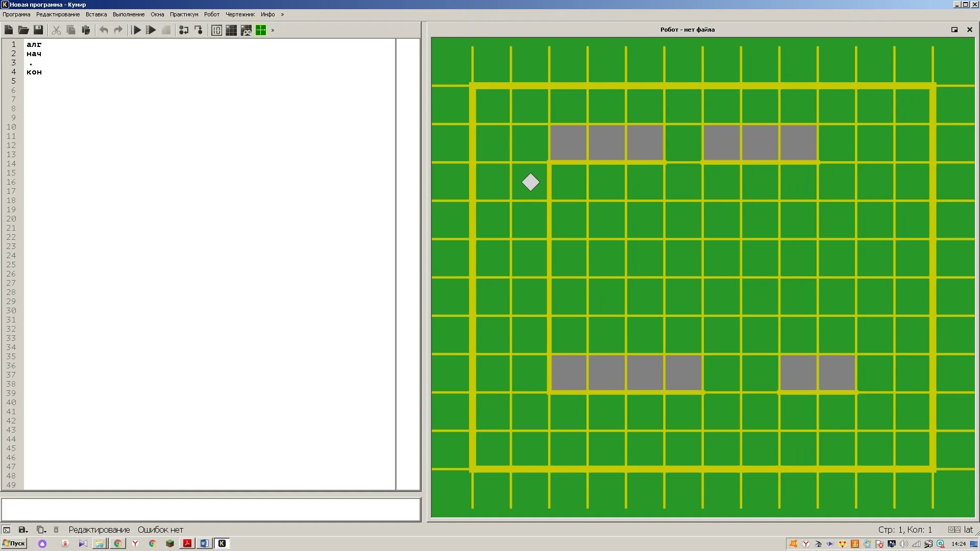Image resolution: width=980 pixels, height=551 pixels.
Task: Save program with floppy disk icon
Action: [38, 30]
